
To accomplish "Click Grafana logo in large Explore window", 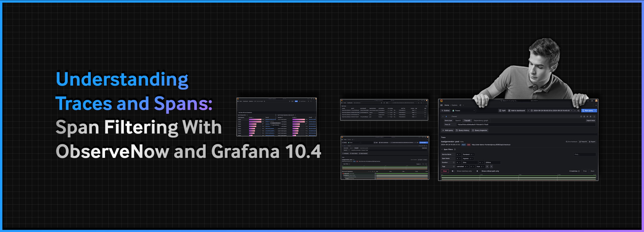I will coord(441,101).
